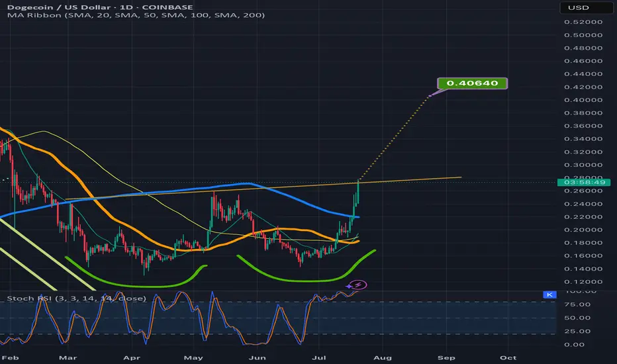617x364 pixels.
Task: Click the Jul label on time axis
Action: [318, 357]
